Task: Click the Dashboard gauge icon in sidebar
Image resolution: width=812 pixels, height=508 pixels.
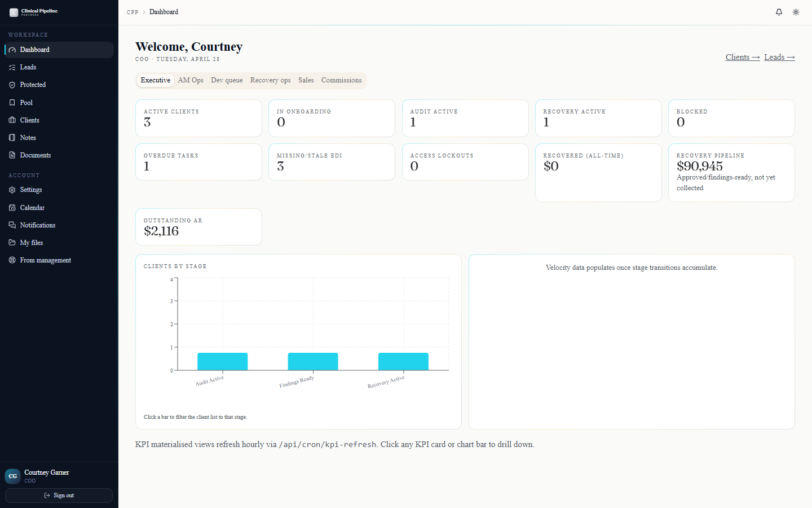Action: pyautogui.click(x=12, y=50)
